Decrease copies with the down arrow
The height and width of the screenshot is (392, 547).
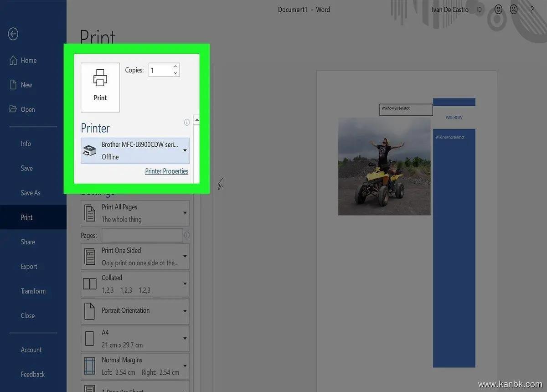point(175,73)
